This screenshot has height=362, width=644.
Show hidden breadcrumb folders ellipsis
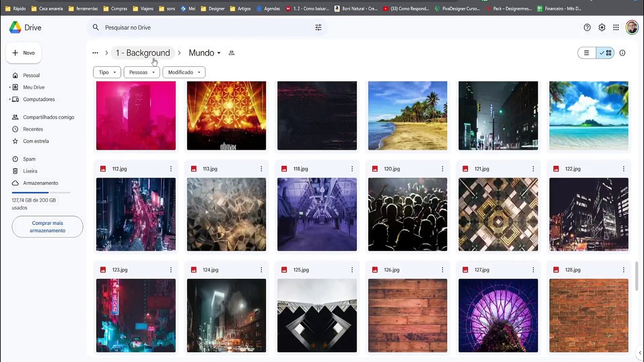95,53
